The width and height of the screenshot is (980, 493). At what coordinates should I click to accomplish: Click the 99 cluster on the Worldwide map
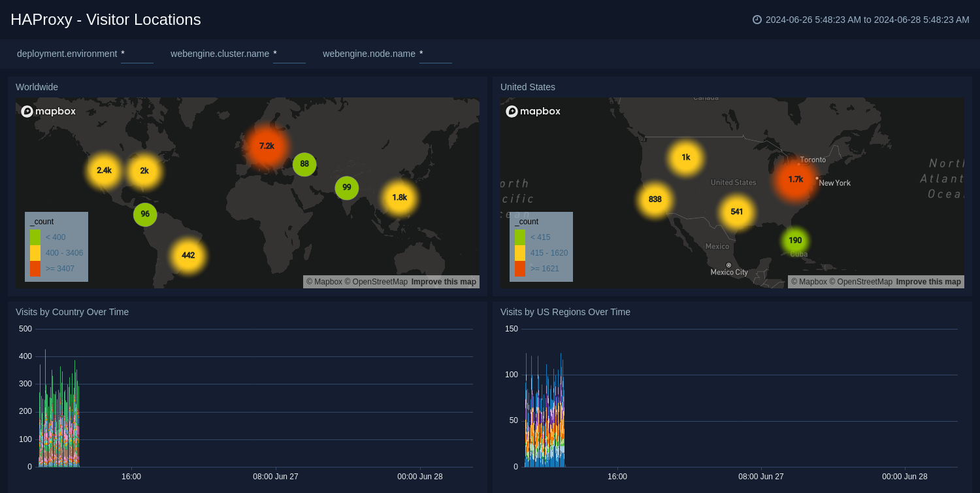pyautogui.click(x=347, y=188)
